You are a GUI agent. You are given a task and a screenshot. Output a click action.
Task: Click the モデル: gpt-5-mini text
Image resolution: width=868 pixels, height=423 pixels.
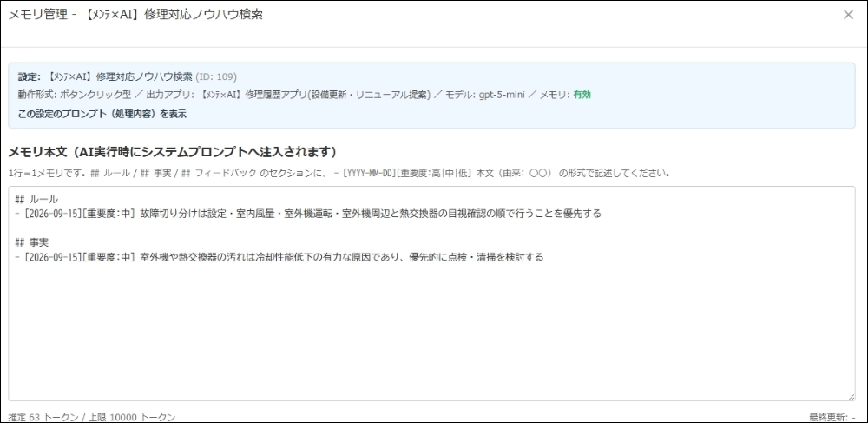485,95
